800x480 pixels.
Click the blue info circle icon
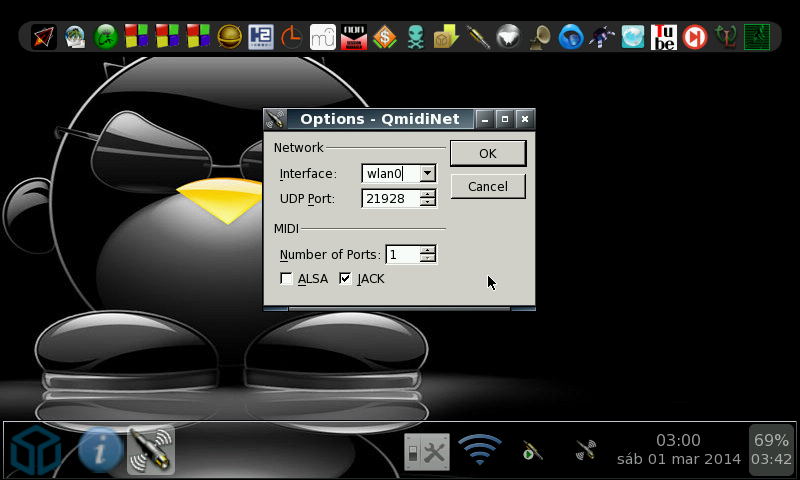coord(101,450)
